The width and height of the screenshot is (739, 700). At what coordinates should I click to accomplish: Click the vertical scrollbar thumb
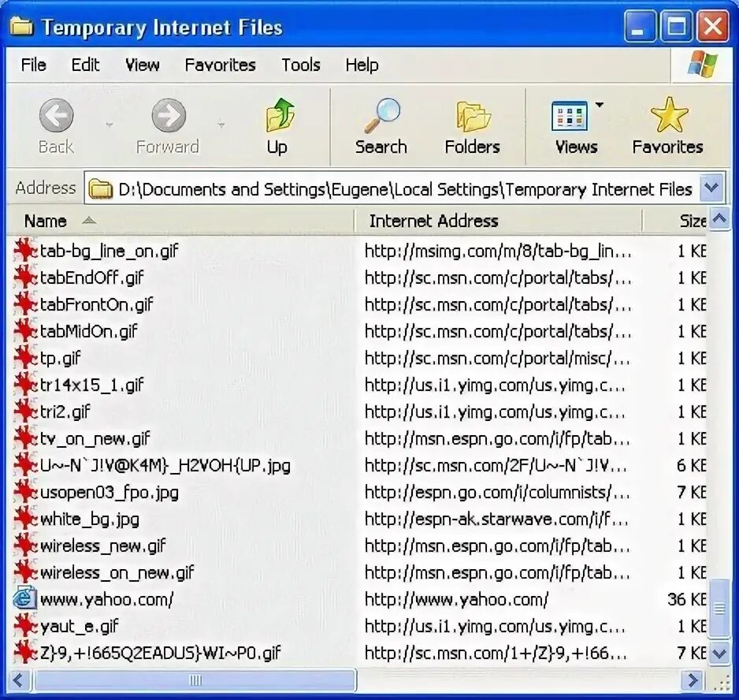(x=719, y=609)
